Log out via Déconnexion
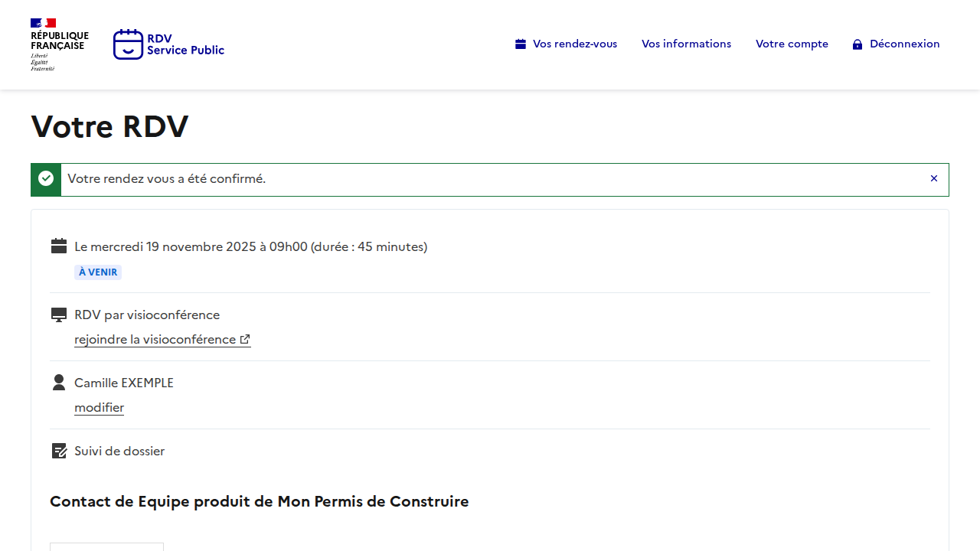 904,44
